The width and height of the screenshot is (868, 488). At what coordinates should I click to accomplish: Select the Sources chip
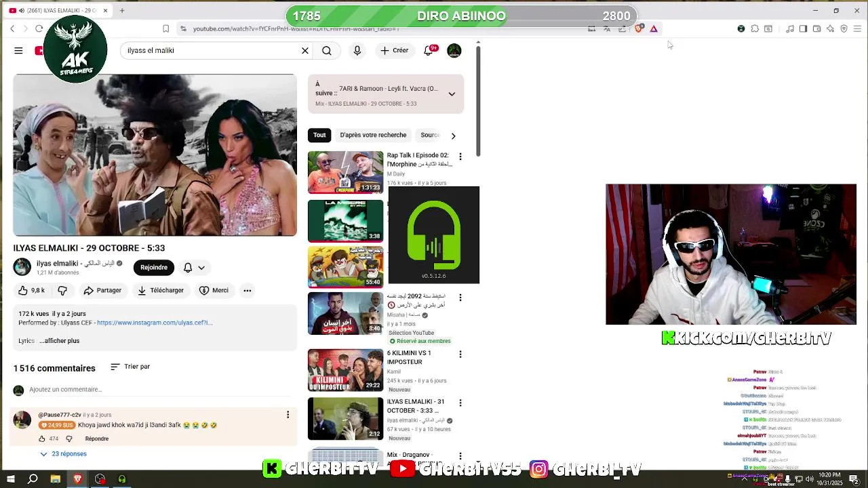tap(430, 135)
